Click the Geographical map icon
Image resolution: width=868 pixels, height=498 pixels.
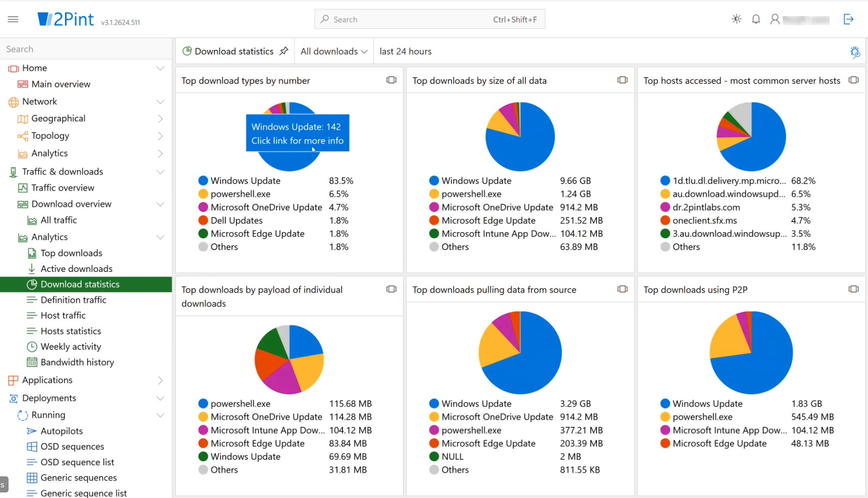[23, 119]
